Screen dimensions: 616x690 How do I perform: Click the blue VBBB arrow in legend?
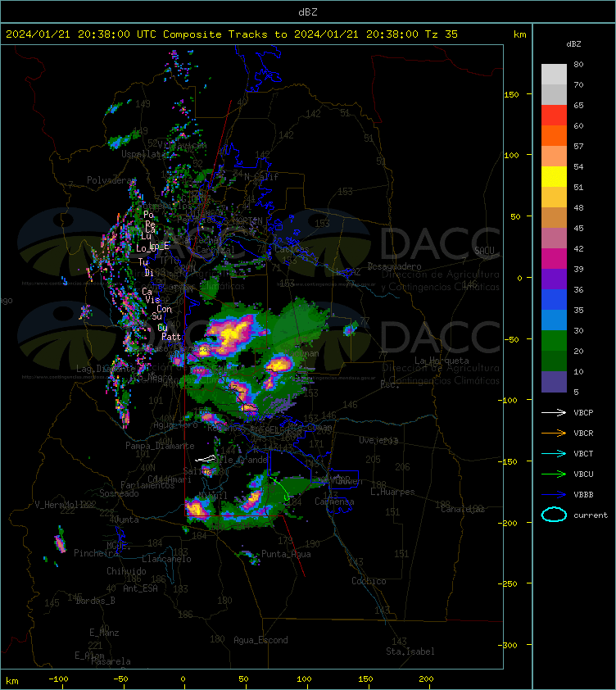[554, 495]
